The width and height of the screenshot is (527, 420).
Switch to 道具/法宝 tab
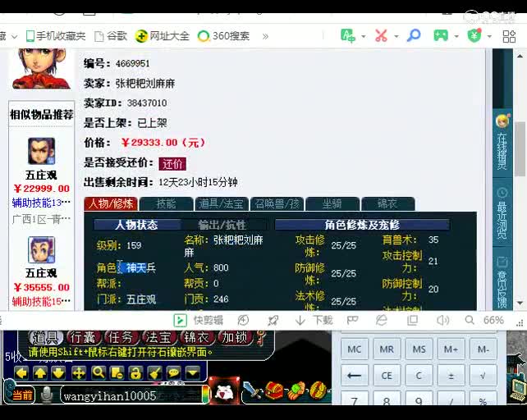221,204
